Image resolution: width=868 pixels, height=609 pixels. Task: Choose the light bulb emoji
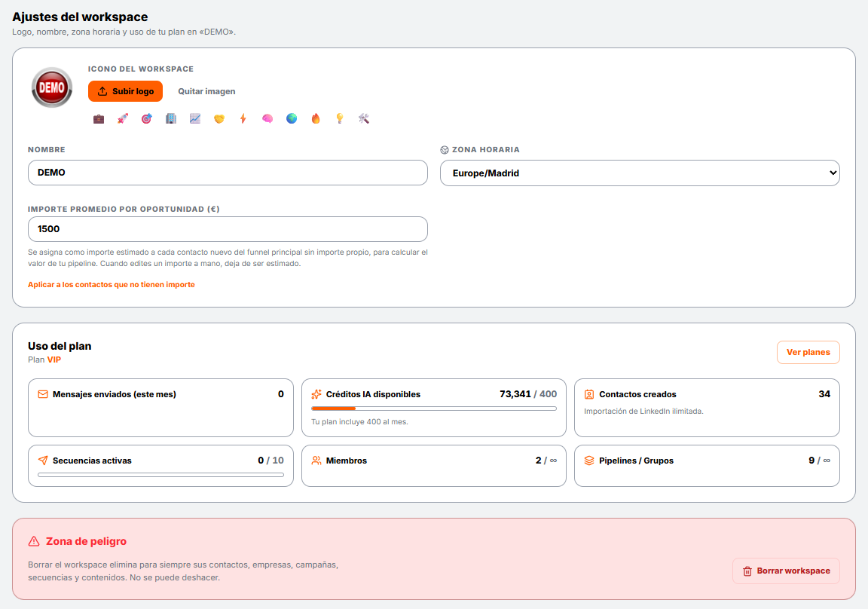tap(340, 118)
